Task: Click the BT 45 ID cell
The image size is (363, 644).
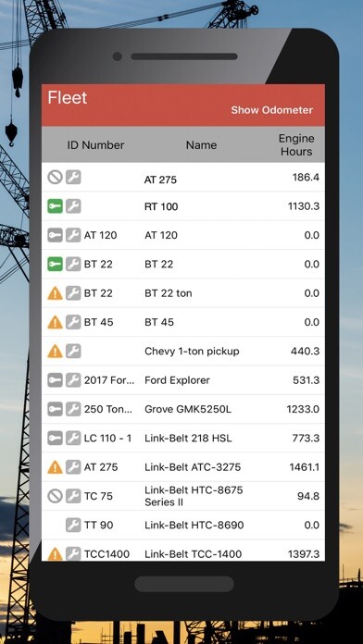Action: click(x=98, y=322)
